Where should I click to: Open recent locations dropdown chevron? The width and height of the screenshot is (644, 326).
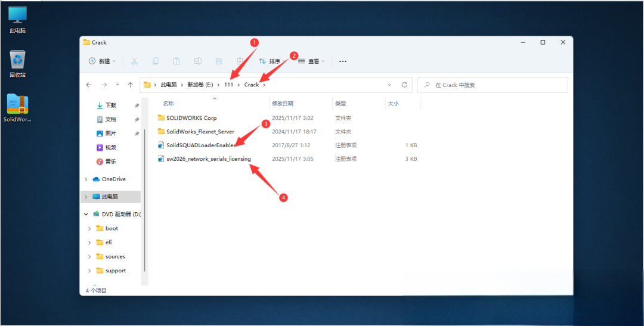coord(117,85)
